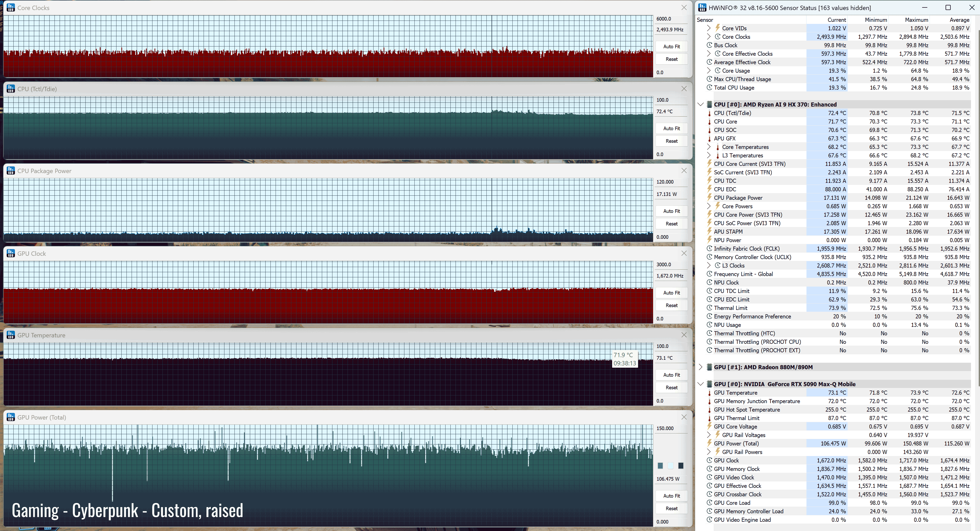Click the lightning icon beside CPU Package Power sensor
Screen dimensions: 980x531
coord(709,198)
